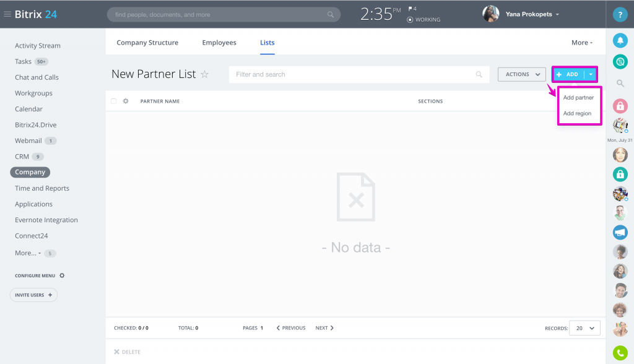Click Yana Prokopets profile avatar
Viewport: 634px width, 364px height.
(x=490, y=14)
